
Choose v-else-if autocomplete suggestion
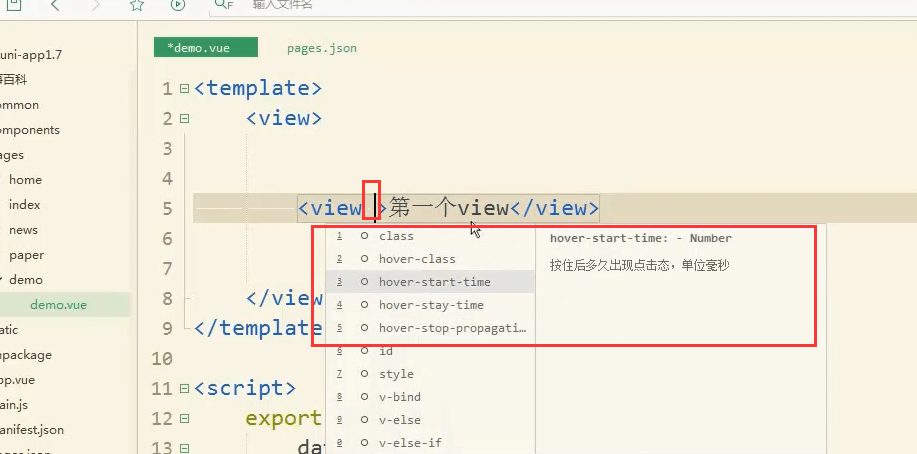point(430,443)
